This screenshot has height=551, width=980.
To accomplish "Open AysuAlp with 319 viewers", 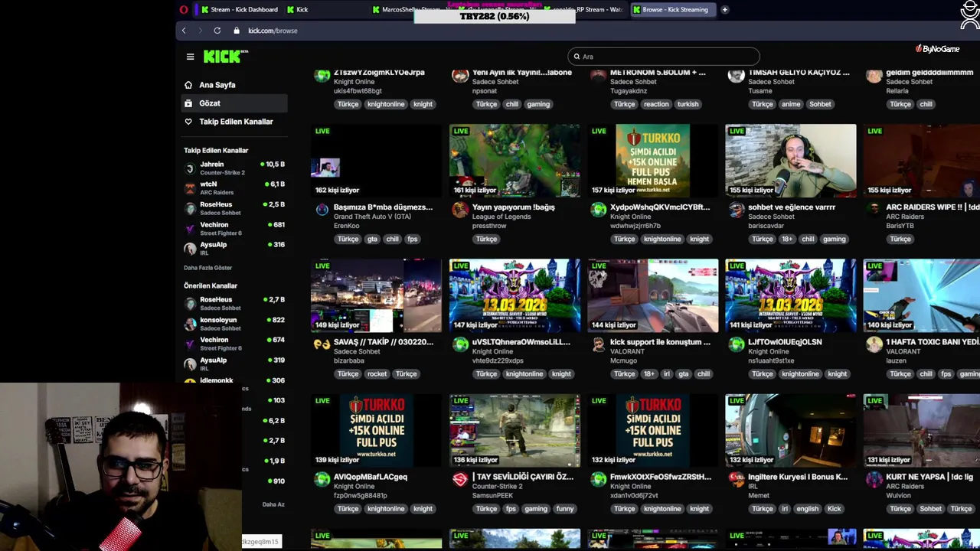I will click(x=234, y=364).
